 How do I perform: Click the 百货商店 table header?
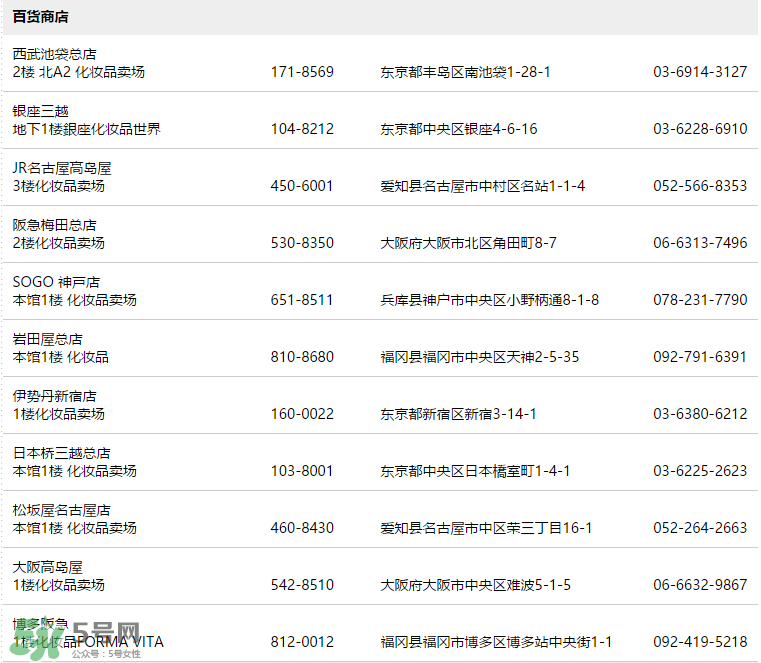pyautogui.click(x=41, y=17)
